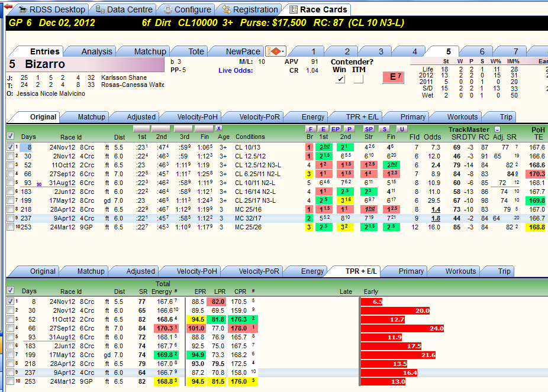This screenshot has height=392, width=548.
Task: Click the E7 red run-style badge
Action: 393,77
